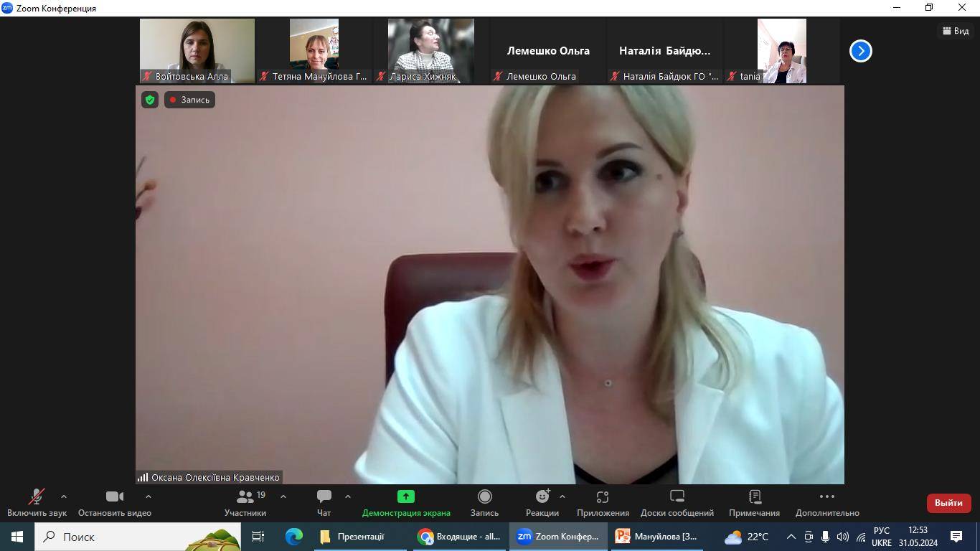Open Windows Start menu
The image size is (980, 551).
17,537
